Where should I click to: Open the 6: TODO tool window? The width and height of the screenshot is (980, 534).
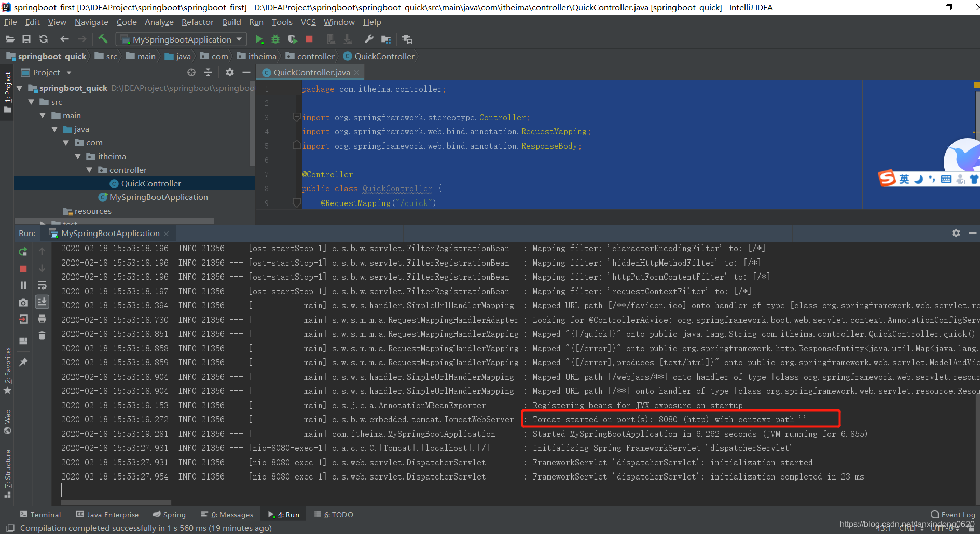tap(334, 514)
